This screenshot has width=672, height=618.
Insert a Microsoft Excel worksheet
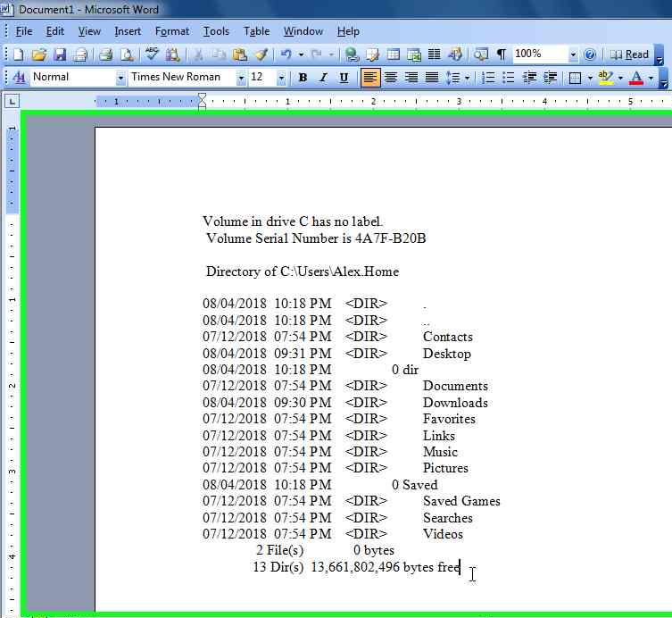pos(414,54)
